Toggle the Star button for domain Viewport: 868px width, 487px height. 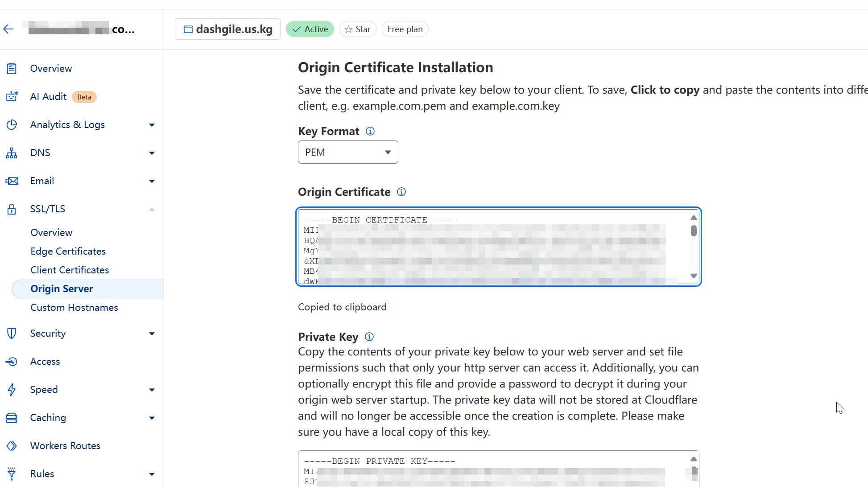[x=358, y=29]
